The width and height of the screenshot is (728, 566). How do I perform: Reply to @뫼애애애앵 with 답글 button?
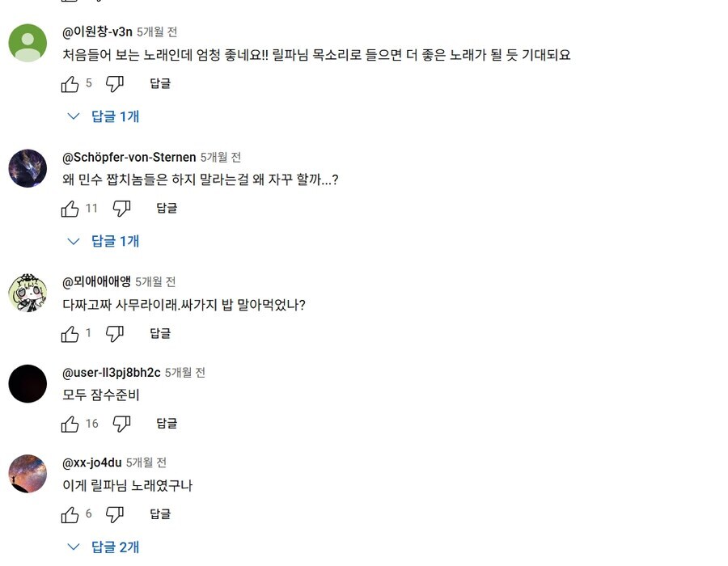coord(159,333)
